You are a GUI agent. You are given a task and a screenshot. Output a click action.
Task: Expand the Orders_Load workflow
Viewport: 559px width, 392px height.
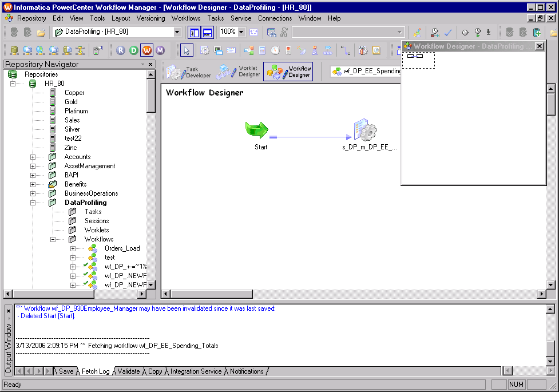73,248
